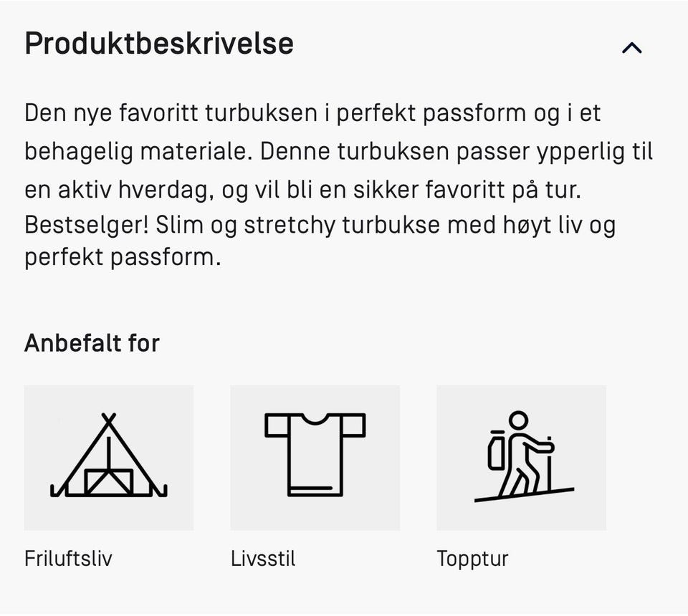688x616 pixels.
Task: Select the tent icon for Friluftsliv
Action: 108,457
